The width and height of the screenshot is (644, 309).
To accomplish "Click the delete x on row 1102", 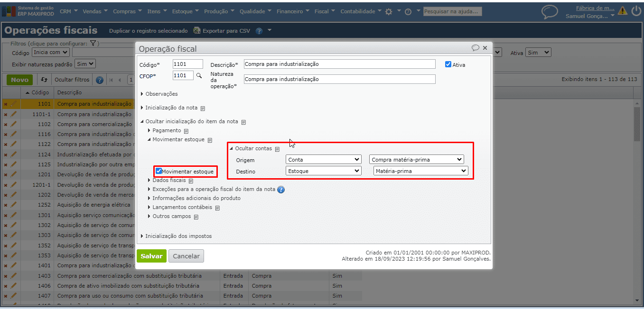I will point(5,125).
